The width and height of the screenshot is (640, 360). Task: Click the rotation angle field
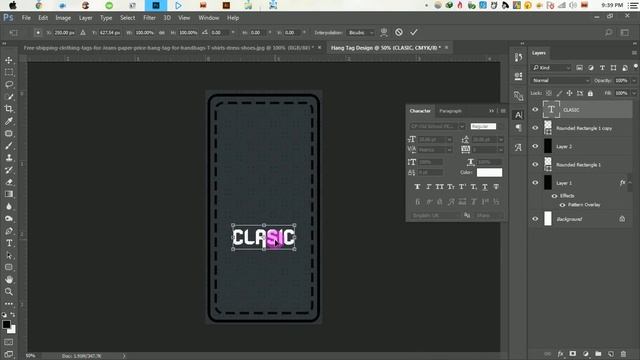click(220, 32)
